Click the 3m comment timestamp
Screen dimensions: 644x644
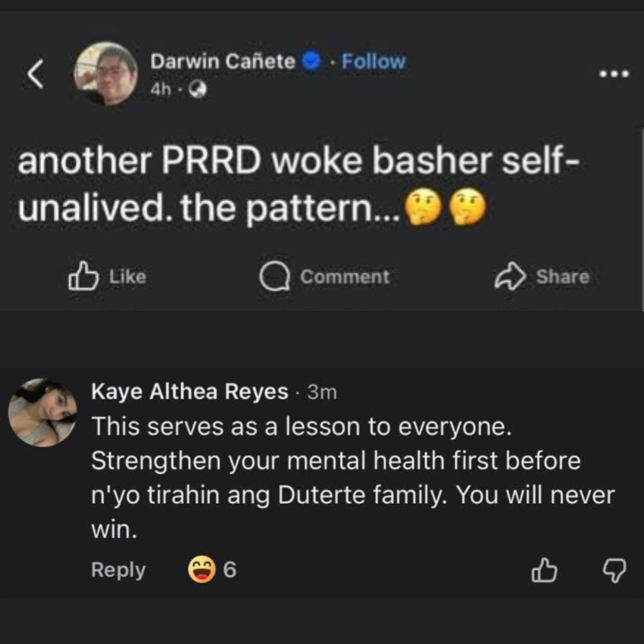click(321, 393)
